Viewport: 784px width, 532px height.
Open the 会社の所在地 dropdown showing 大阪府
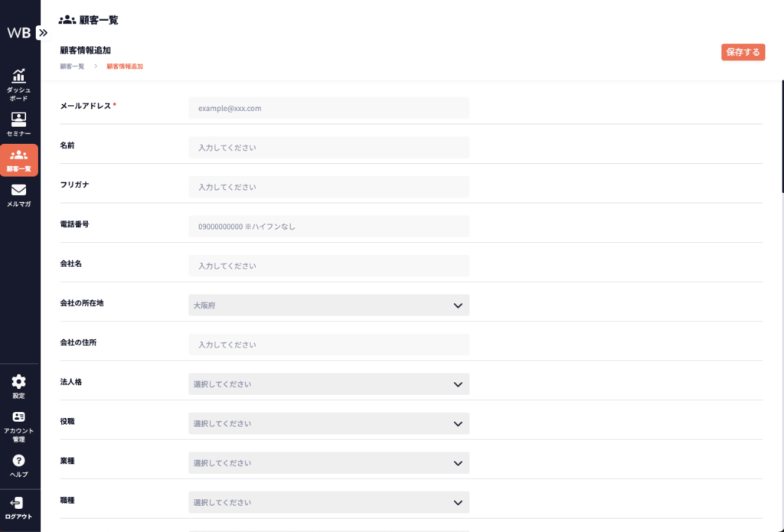(x=329, y=305)
